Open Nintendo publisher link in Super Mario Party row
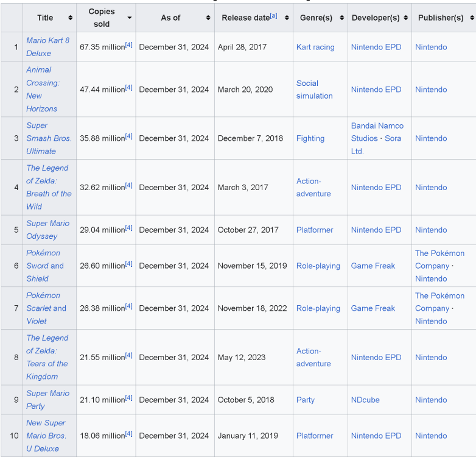This screenshot has height=457, width=476. (431, 400)
